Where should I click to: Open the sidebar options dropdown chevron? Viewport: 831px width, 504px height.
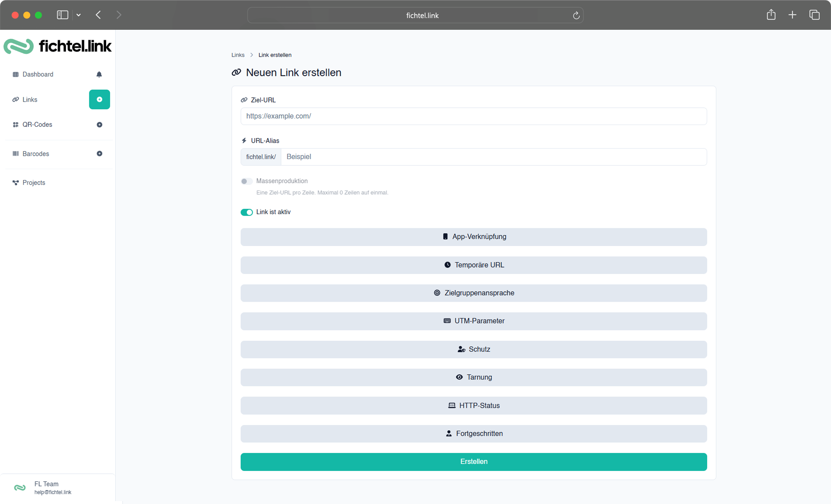coord(78,15)
